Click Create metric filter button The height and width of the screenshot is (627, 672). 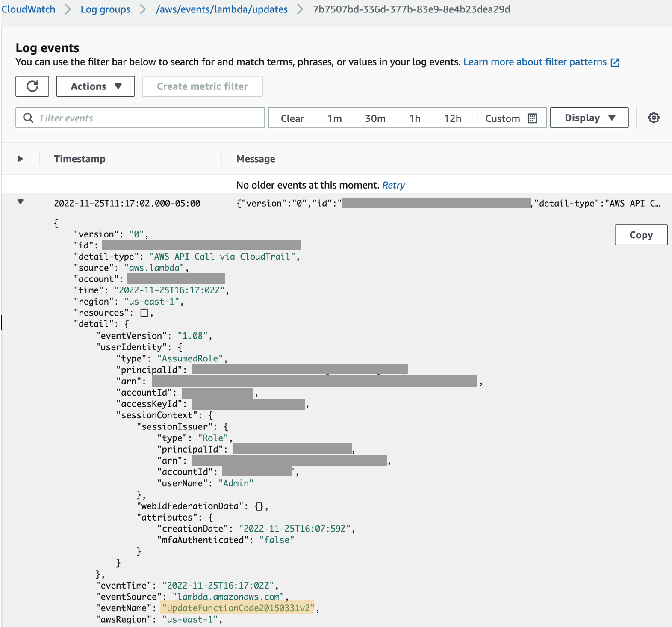[202, 86]
